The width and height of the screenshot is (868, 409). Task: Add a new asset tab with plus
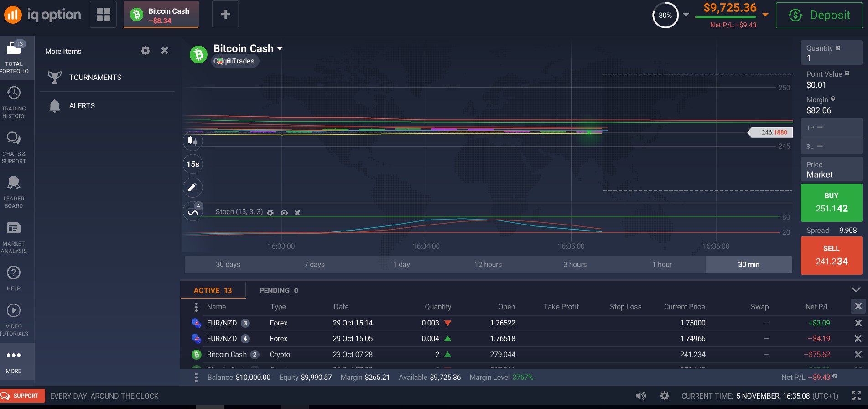225,15
